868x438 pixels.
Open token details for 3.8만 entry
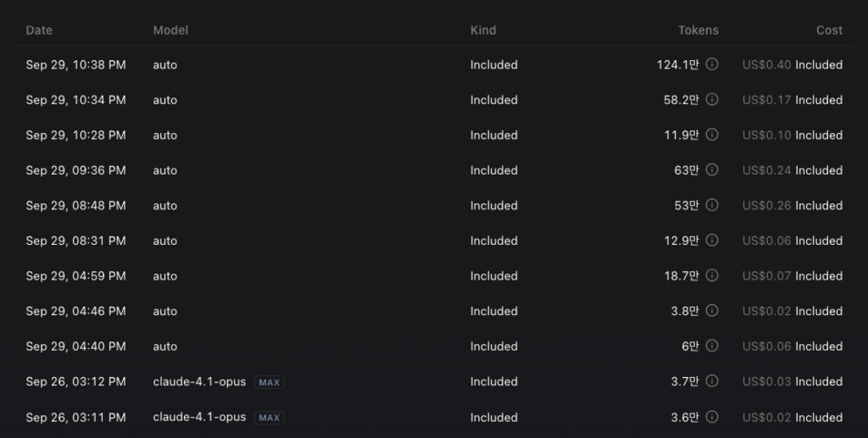712,311
